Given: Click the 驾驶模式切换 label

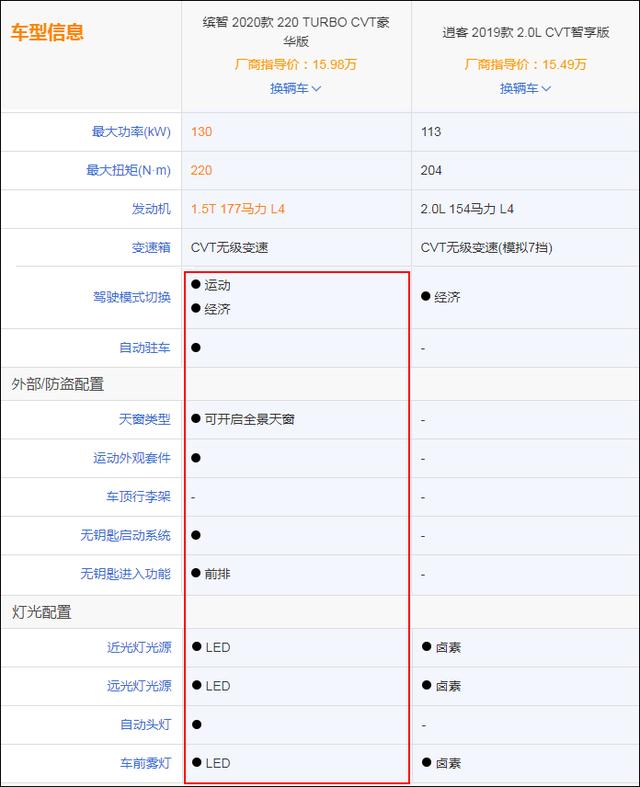Looking at the screenshot, I should (x=132, y=297).
